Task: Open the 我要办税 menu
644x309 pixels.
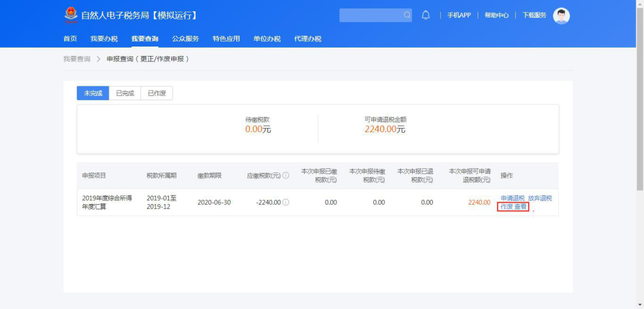Action: click(104, 39)
